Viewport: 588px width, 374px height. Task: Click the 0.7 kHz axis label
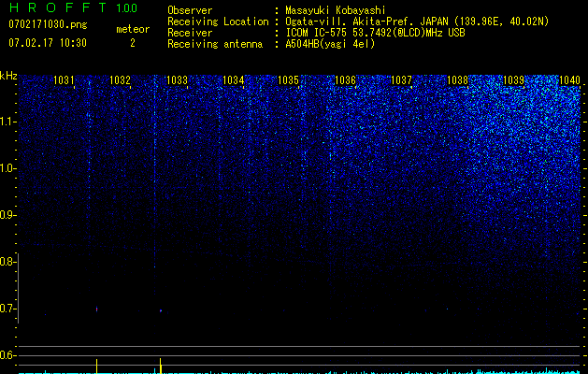pyautogui.click(x=7, y=309)
